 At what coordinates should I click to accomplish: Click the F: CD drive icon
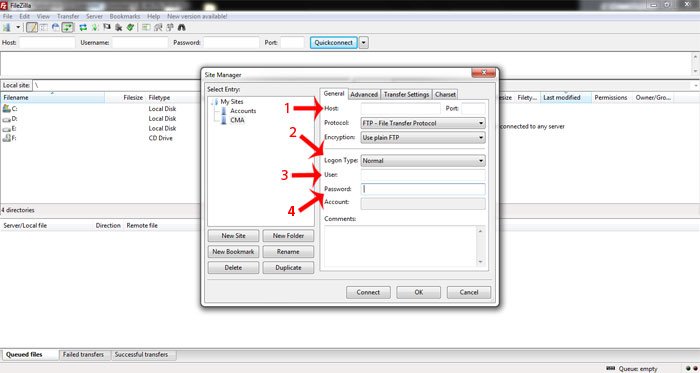pos(6,138)
